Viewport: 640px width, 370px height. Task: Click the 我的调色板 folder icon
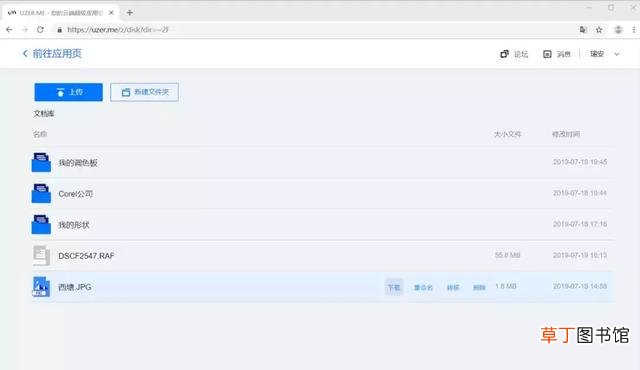41,162
